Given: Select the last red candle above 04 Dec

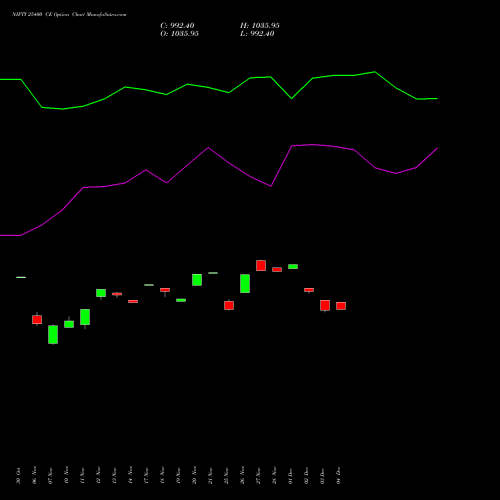Looking at the screenshot, I should pyautogui.click(x=341, y=306).
